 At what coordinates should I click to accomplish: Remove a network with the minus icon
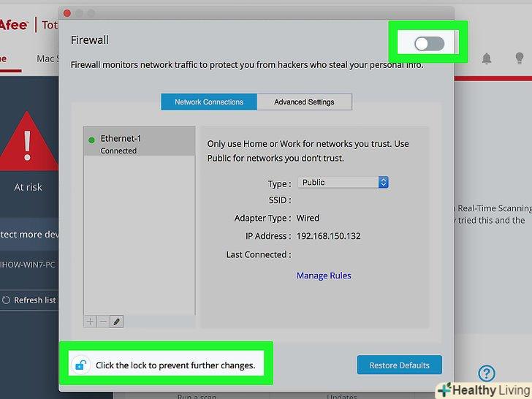click(x=103, y=322)
